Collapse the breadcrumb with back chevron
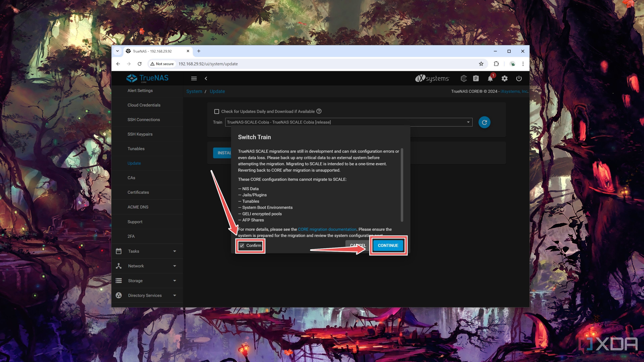The image size is (644, 362). (206, 78)
